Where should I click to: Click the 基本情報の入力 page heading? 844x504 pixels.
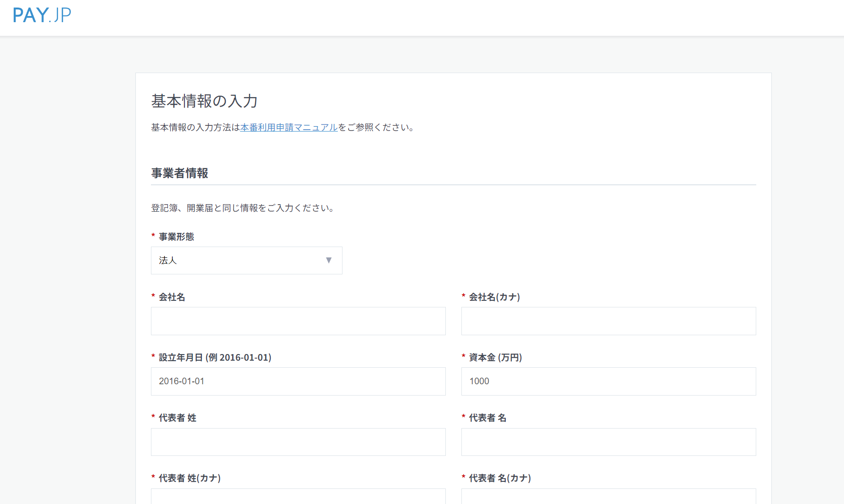(x=204, y=101)
